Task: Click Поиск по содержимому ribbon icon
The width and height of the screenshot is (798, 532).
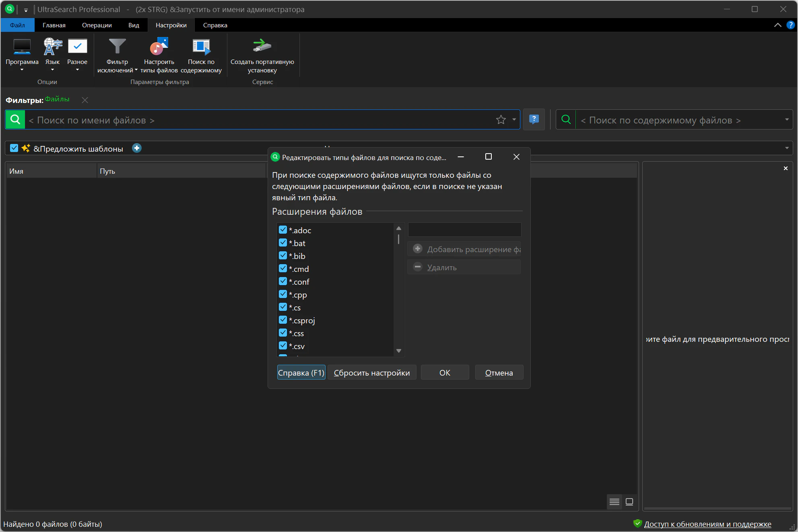Action: pyautogui.click(x=201, y=47)
